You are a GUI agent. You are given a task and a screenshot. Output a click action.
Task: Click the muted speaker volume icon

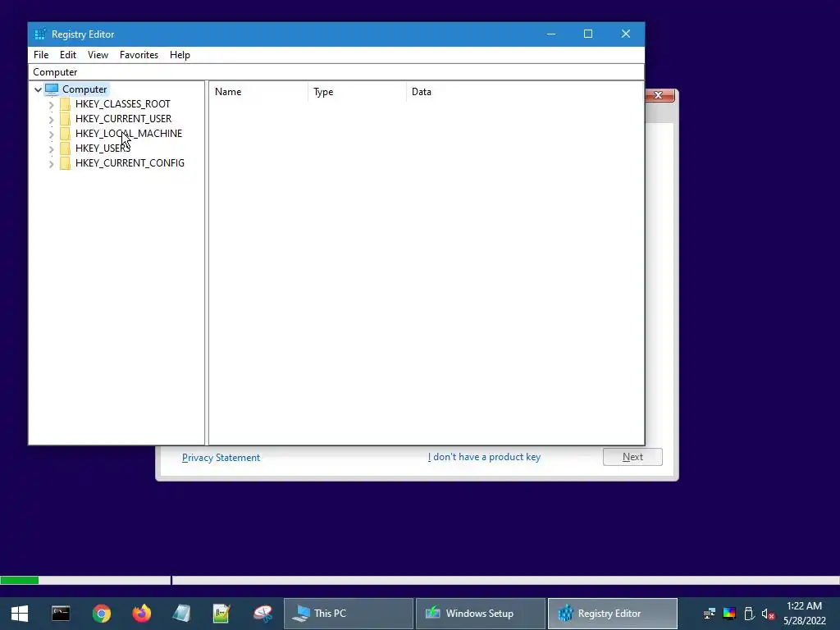coord(768,614)
